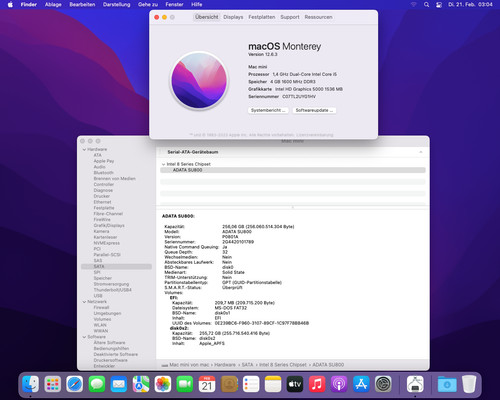This screenshot has height=400, width=500.
Task: Select Ältere Software in sidebar
Action: click(109, 343)
